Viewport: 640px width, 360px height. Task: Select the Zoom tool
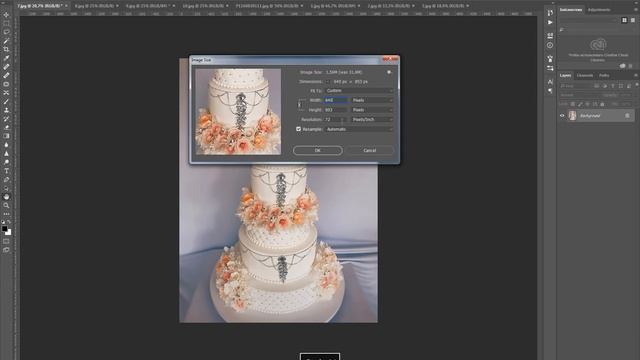6,205
